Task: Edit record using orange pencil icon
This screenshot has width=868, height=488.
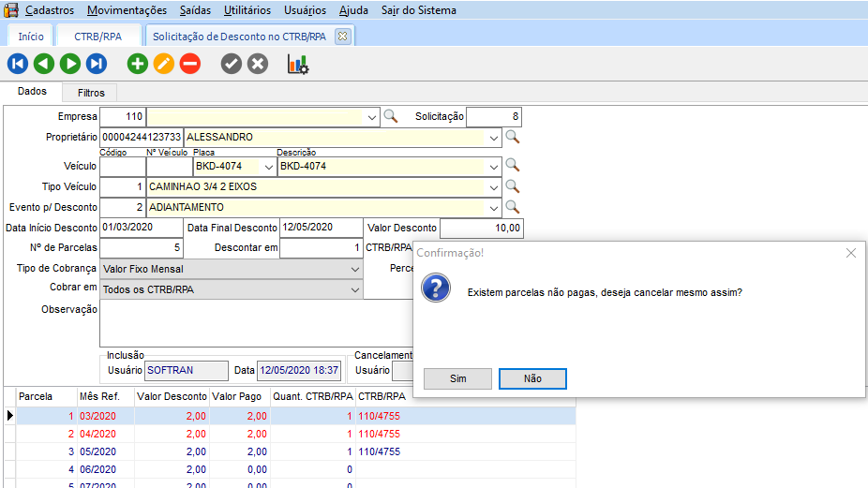Action: [164, 64]
